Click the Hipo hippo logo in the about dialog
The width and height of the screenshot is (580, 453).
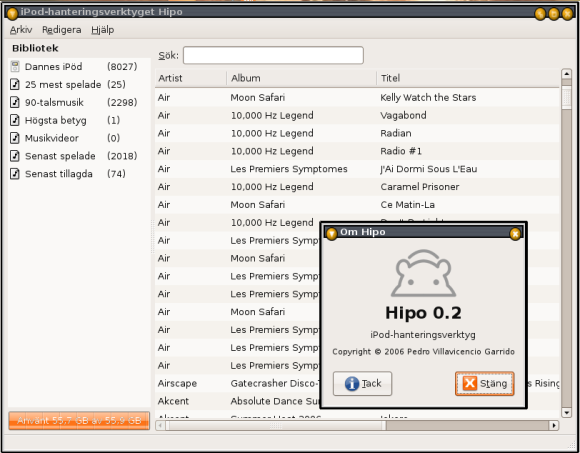424,273
